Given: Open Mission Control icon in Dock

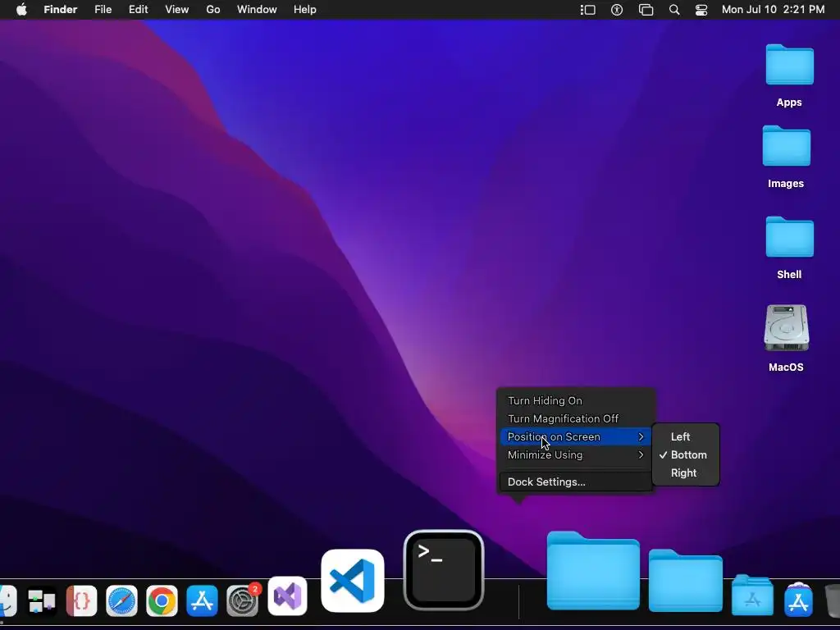Looking at the screenshot, I should 42,601.
